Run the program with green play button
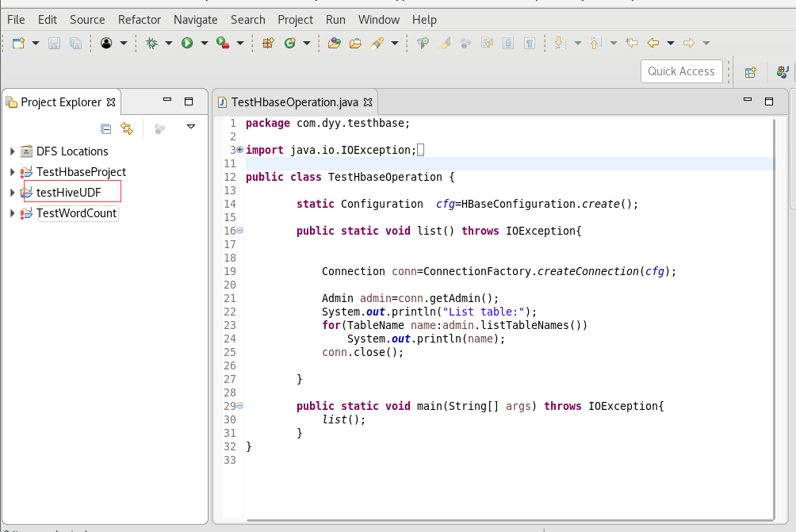Screen dimensions: 796x532 click(187, 43)
